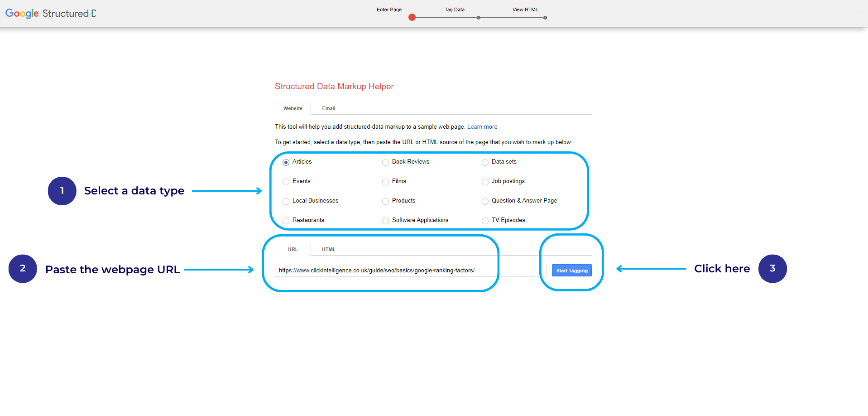The height and width of the screenshot is (416, 868).
Task: Select Software Applications data type
Action: (385, 221)
